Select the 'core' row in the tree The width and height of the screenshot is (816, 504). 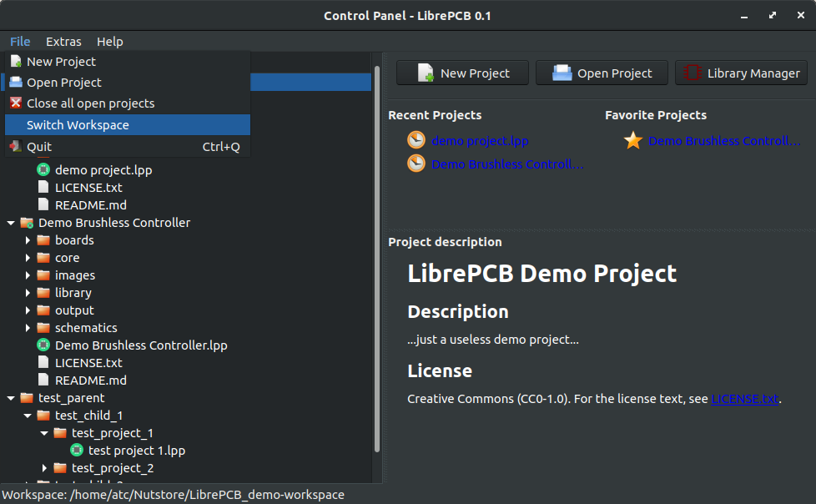tap(188, 258)
